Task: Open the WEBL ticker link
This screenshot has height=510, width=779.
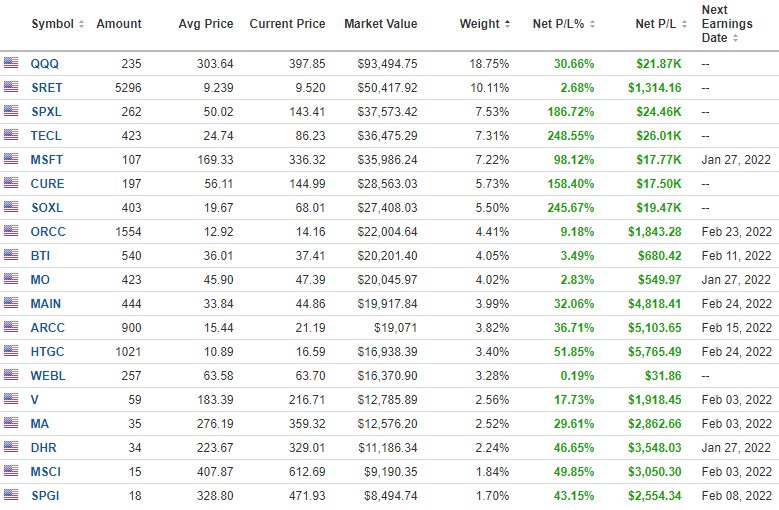Action: (x=48, y=375)
